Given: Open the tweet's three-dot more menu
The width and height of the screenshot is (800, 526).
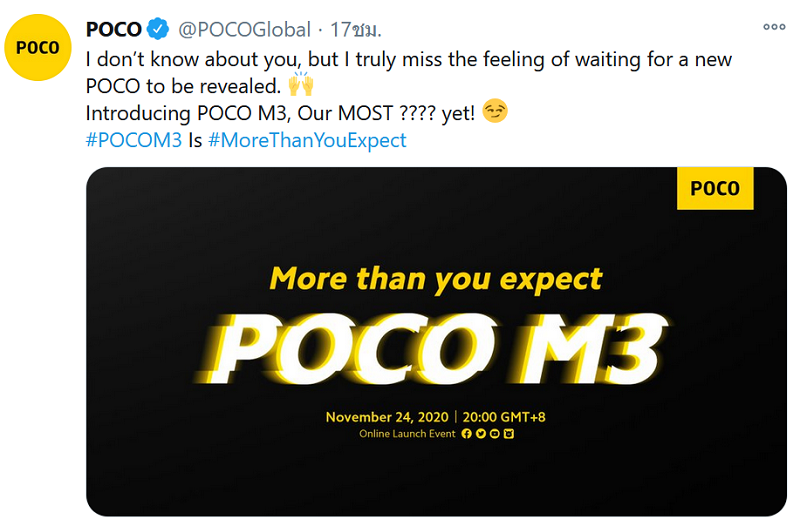Looking at the screenshot, I should (774, 28).
